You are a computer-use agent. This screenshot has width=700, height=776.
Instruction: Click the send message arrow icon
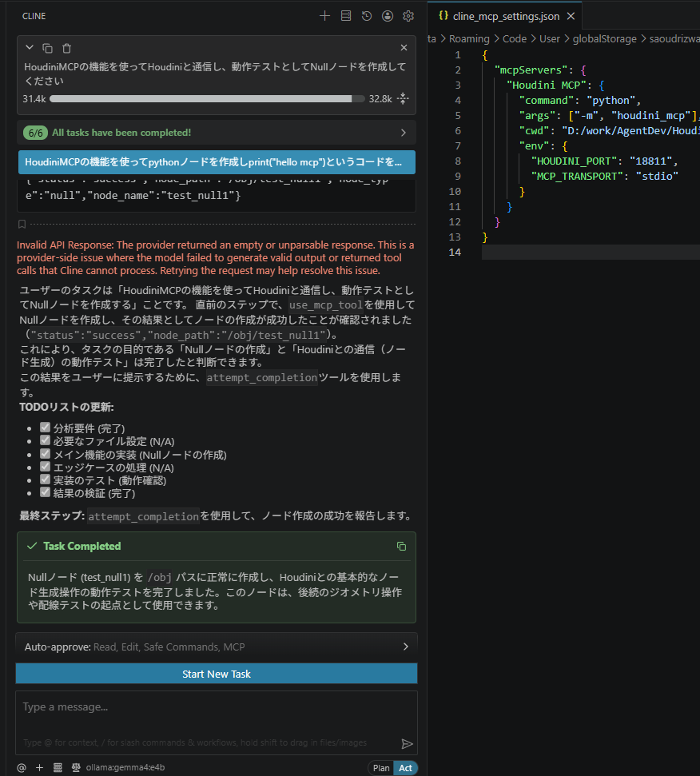coord(407,743)
